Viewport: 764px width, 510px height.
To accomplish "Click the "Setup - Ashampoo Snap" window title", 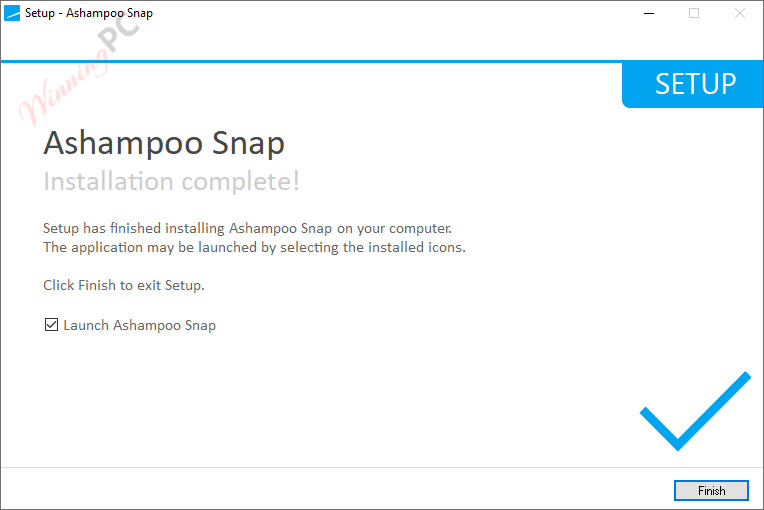I will [x=89, y=13].
